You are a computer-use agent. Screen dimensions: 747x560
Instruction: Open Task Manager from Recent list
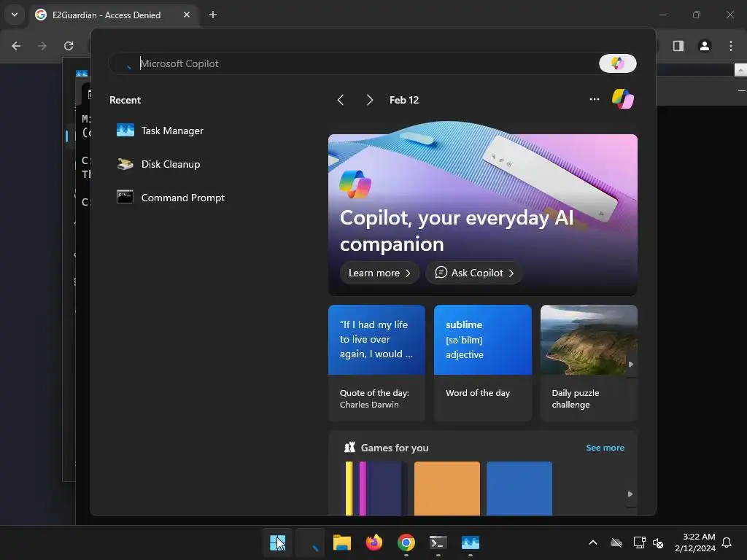(160, 131)
